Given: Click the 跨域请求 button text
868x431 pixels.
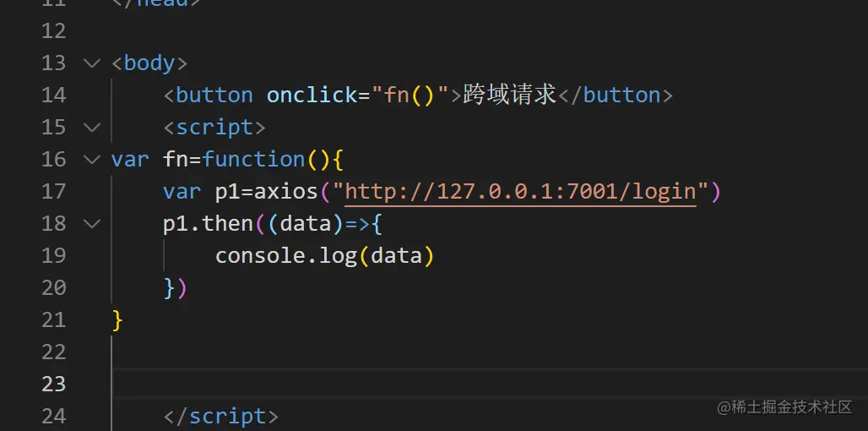Looking at the screenshot, I should [510, 95].
